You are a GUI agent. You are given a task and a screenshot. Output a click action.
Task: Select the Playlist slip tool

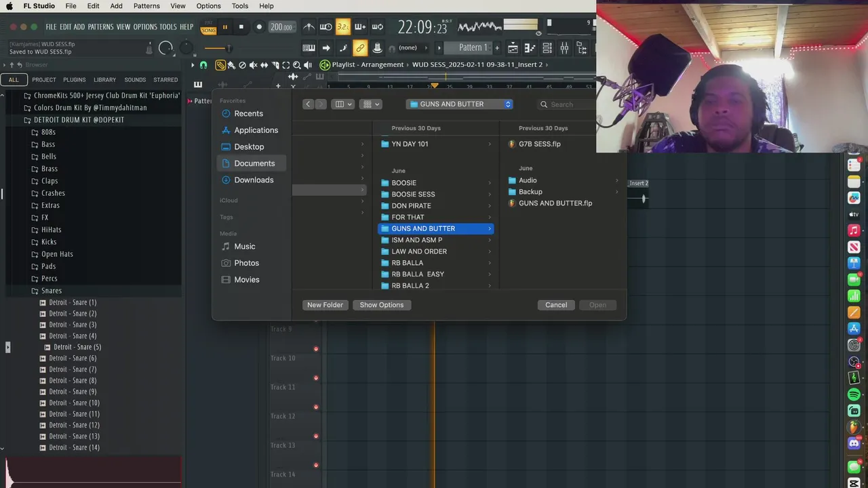[x=264, y=65]
